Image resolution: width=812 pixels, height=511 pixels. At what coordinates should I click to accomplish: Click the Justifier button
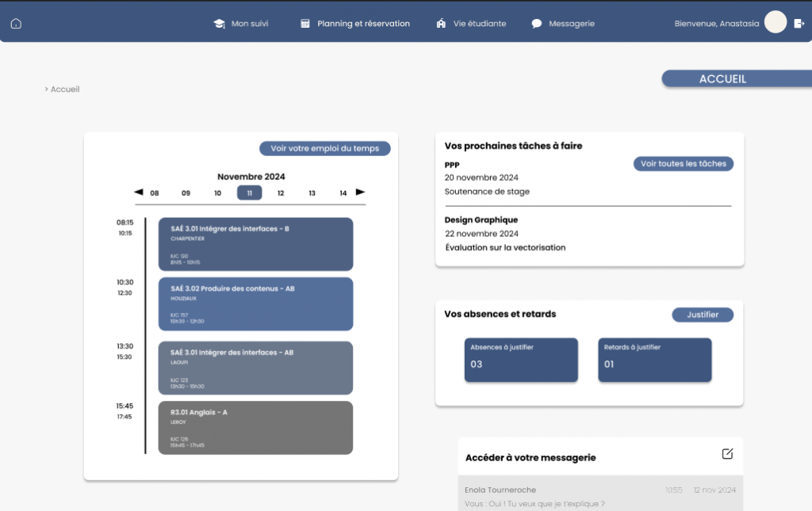point(703,315)
